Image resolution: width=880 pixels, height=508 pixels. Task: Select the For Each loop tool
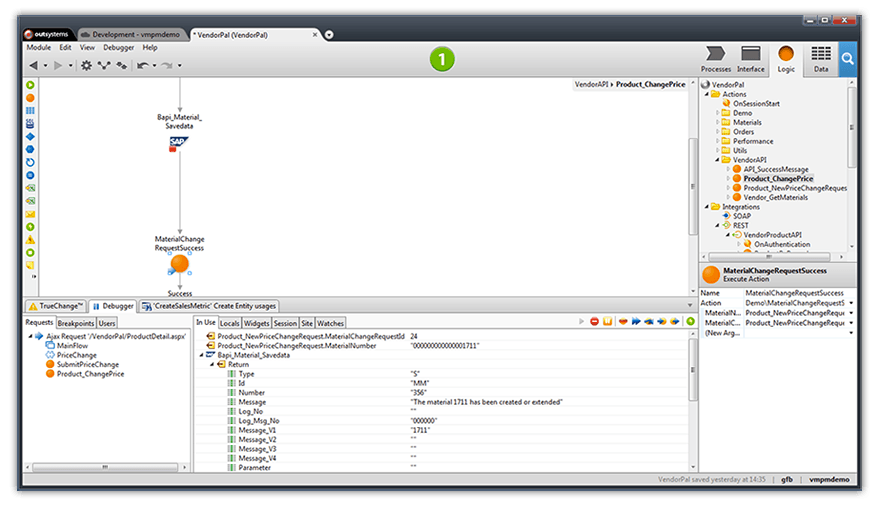30,162
